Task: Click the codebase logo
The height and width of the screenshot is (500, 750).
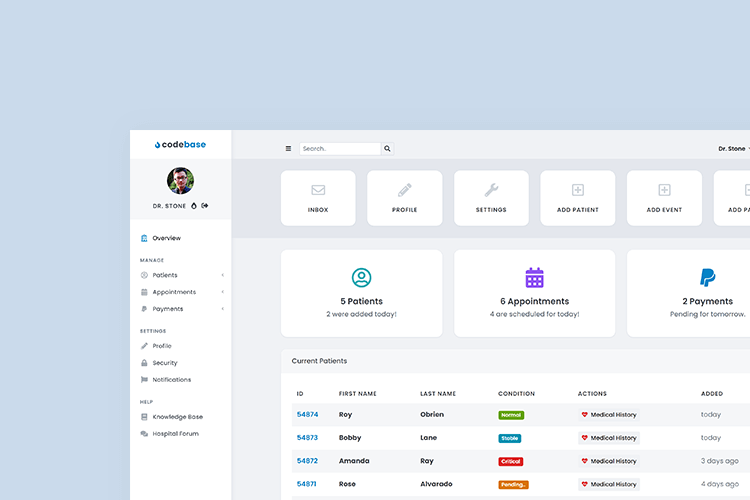Action: click(x=180, y=144)
